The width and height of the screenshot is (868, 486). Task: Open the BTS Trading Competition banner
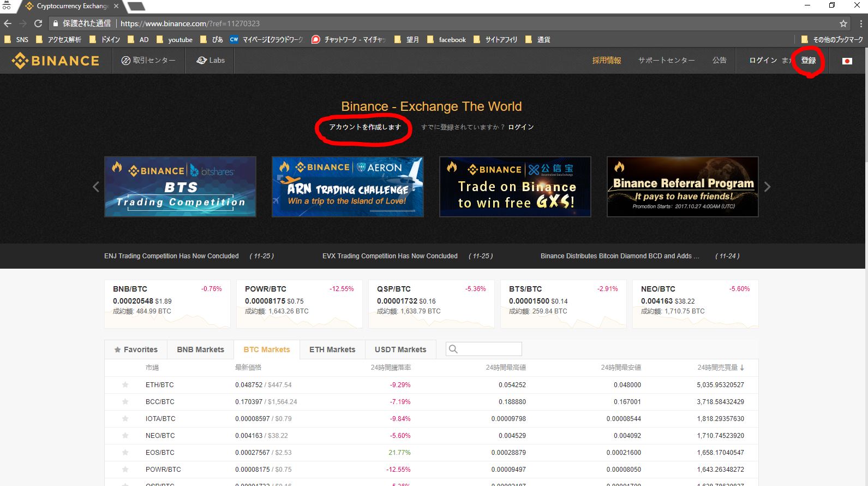coord(180,187)
